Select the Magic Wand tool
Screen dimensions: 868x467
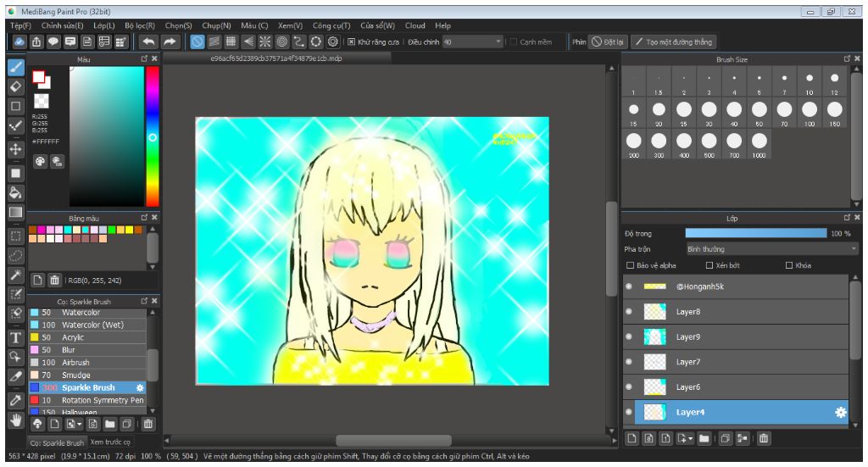point(15,275)
